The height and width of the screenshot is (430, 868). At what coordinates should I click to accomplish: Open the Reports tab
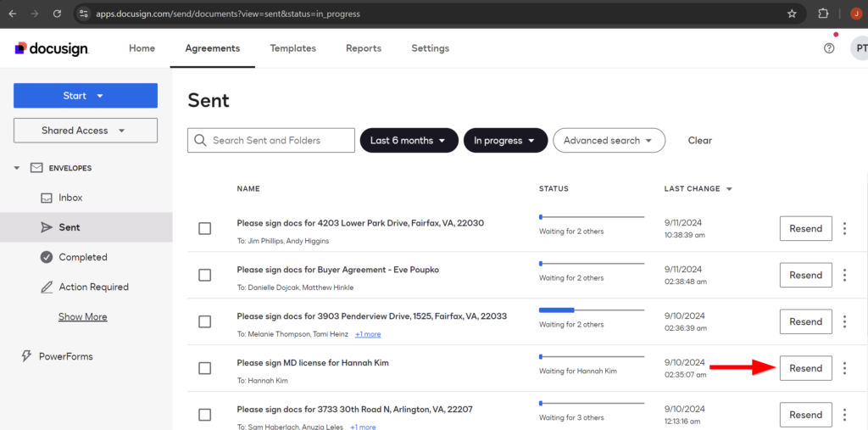pyautogui.click(x=364, y=48)
